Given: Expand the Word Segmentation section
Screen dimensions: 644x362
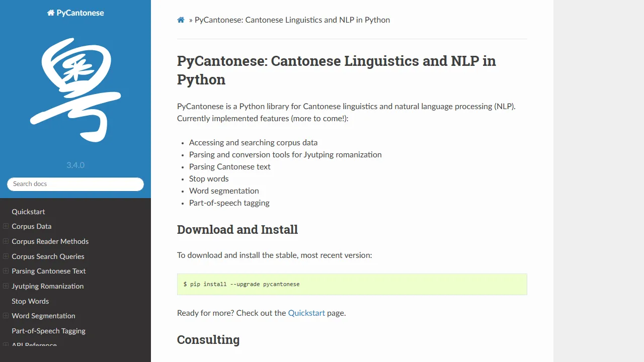Looking at the screenshot, I should 5,316.
